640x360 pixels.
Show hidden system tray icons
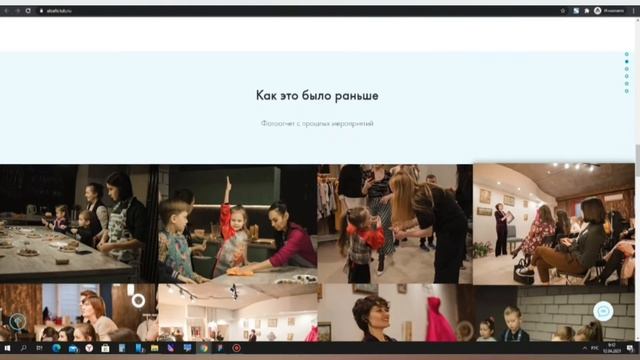584,348
